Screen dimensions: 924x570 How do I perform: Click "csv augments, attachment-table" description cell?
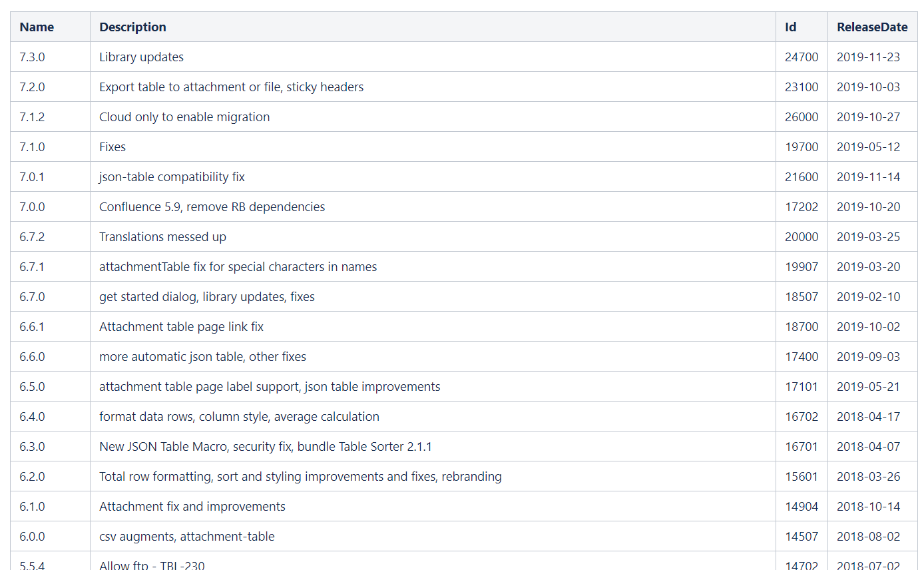(186, 537)
